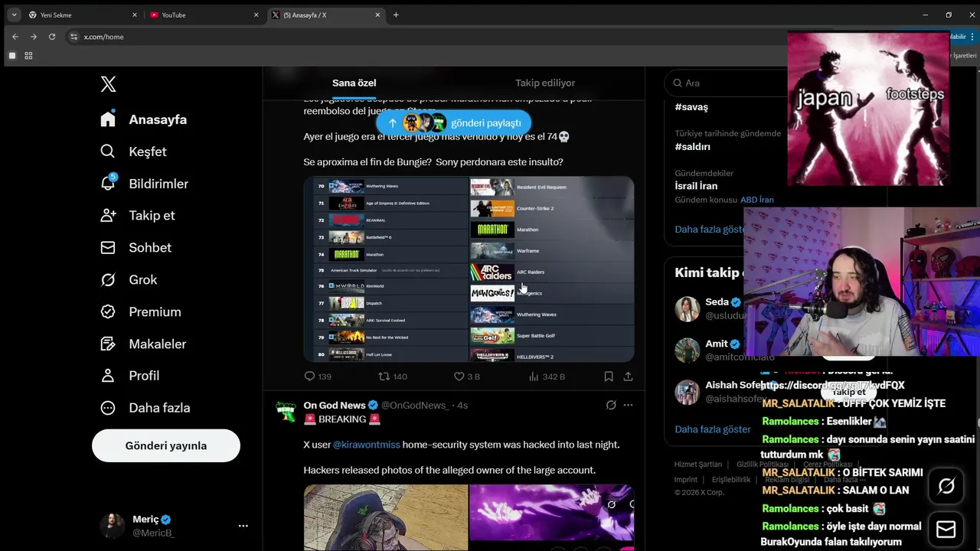Open Hizmet Şartları footer link

697,465
